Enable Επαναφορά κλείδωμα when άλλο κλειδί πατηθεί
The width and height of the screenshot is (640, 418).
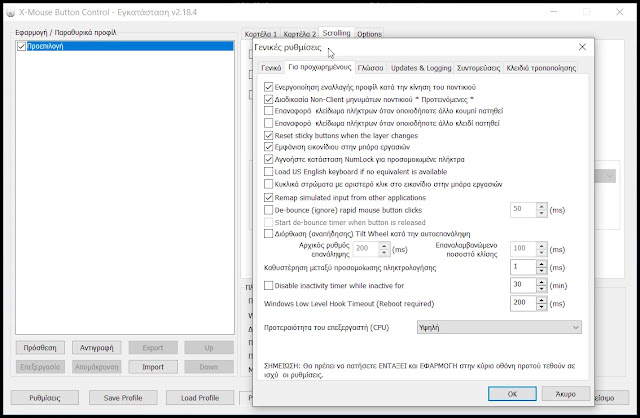click(x=268, y=123)
